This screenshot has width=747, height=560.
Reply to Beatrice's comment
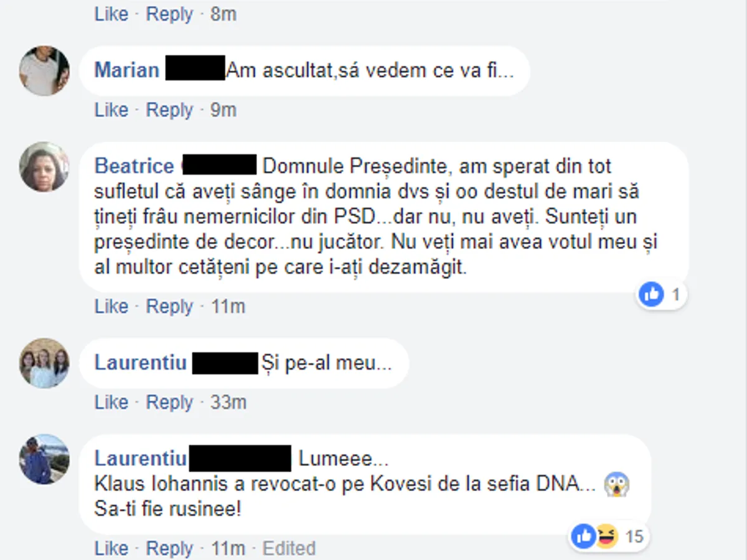point(169,307)
